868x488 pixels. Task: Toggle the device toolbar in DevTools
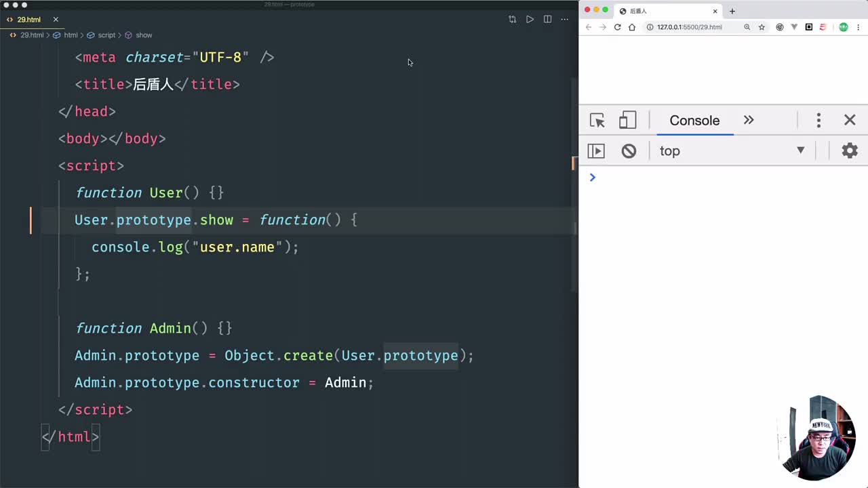(x=627, y=121)
